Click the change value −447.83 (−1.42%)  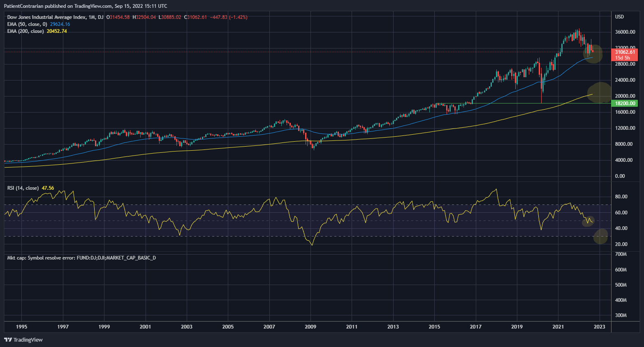(x=229, y=17)
